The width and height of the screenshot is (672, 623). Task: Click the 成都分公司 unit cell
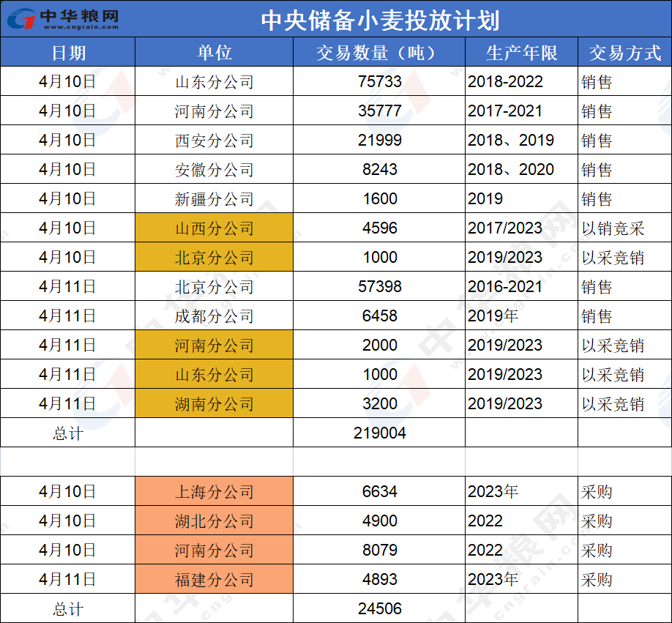point(214,316)
